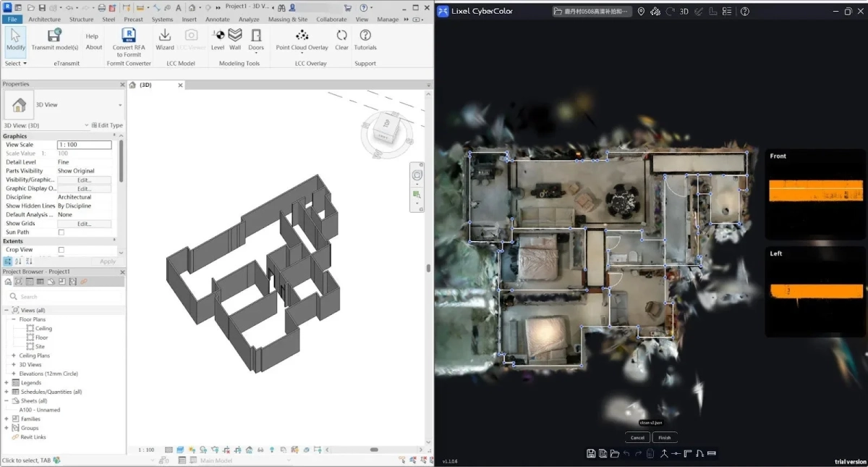Click the open folder icon in CyberColor toolbar
This screenshot has width=868, height=467.
tap(615, 453)
